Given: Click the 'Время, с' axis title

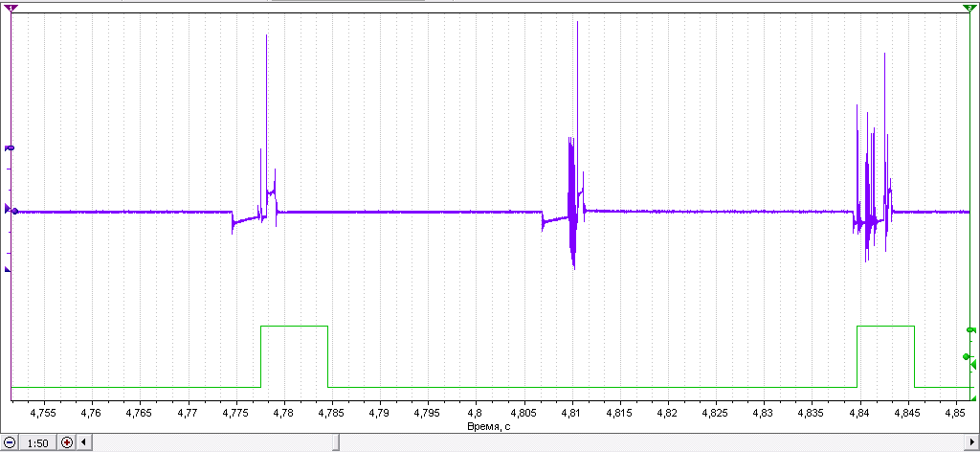Looking at the screenshot, I should pos(490,427).
